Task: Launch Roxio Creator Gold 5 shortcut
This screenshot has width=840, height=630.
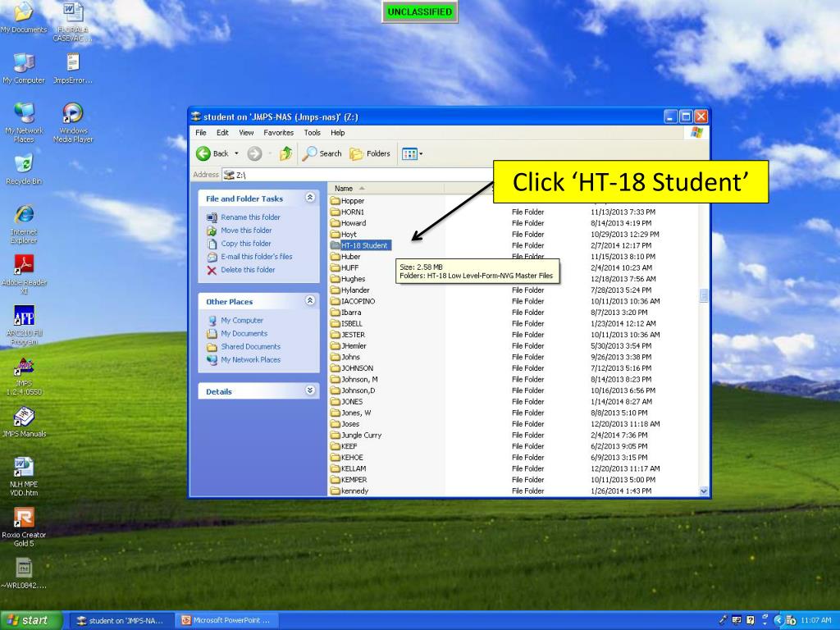Action: point(24,527)
